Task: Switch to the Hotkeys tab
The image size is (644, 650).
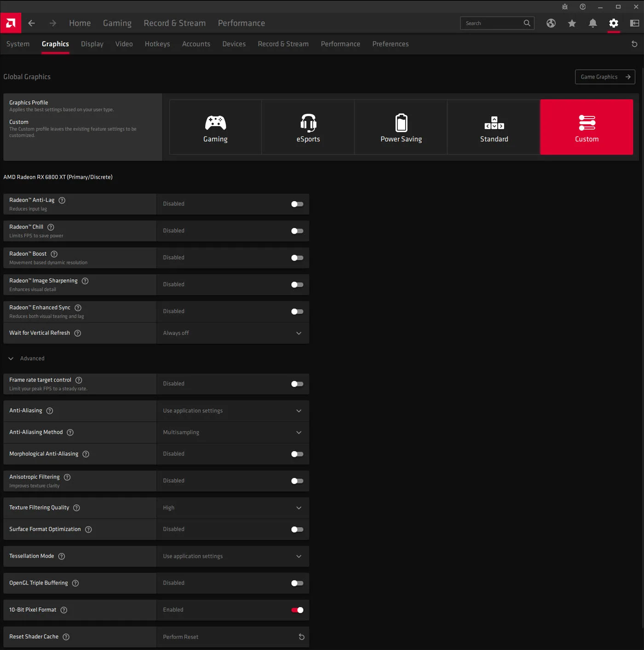Action: pos(157,44)
